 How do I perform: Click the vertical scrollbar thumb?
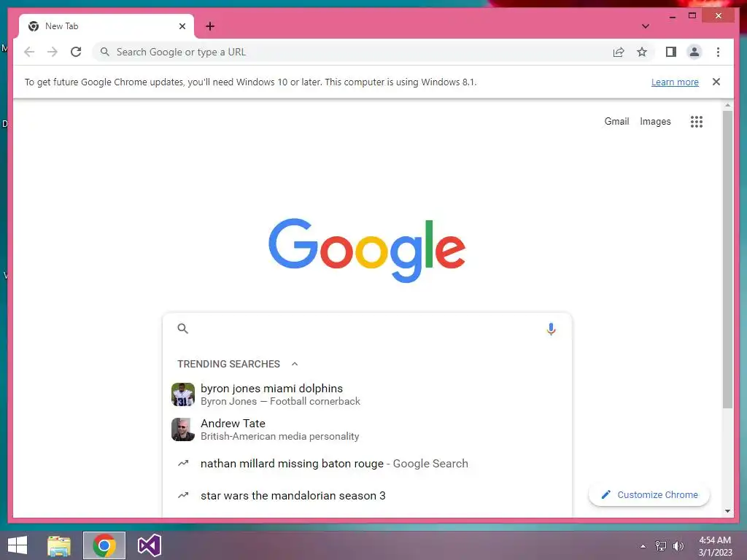click(727, 259)
